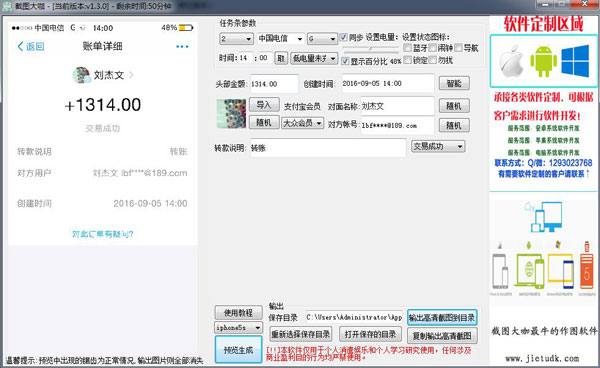This screenshot has width=600, height=368.
Task: Click 随机 button beside 对面名称 field
Action: (454, 106)
